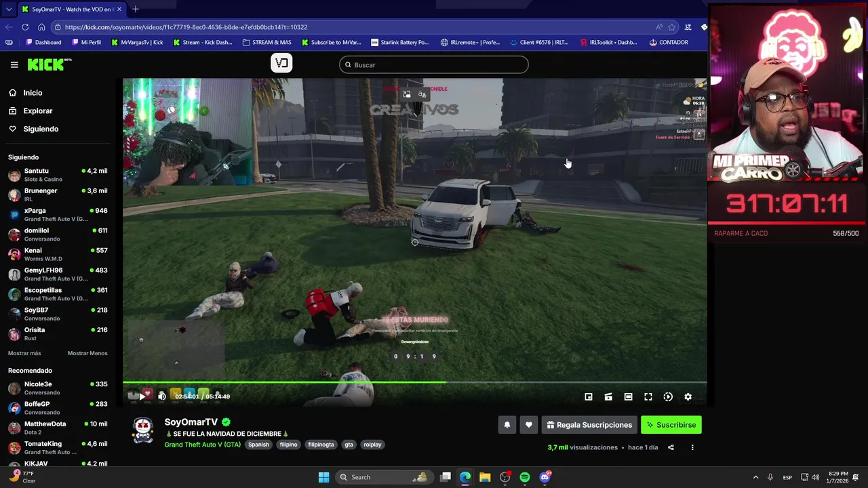Open Spotify from the taskbar
Viewport: 868px width, 488px height.
click(525, 477)
